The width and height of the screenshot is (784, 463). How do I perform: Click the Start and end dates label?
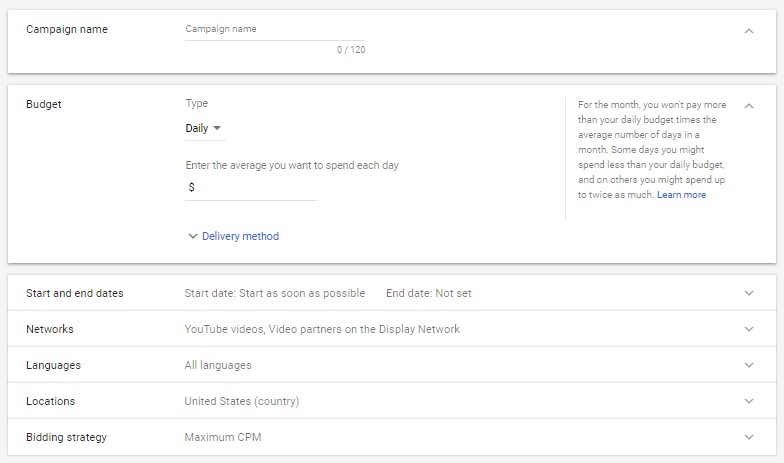pyautogui.click(x=75, y=293)
